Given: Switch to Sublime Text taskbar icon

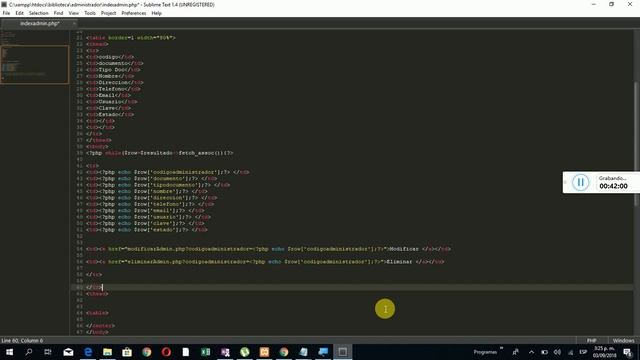Looking at the screenshot, I should (x=342, y=352).
